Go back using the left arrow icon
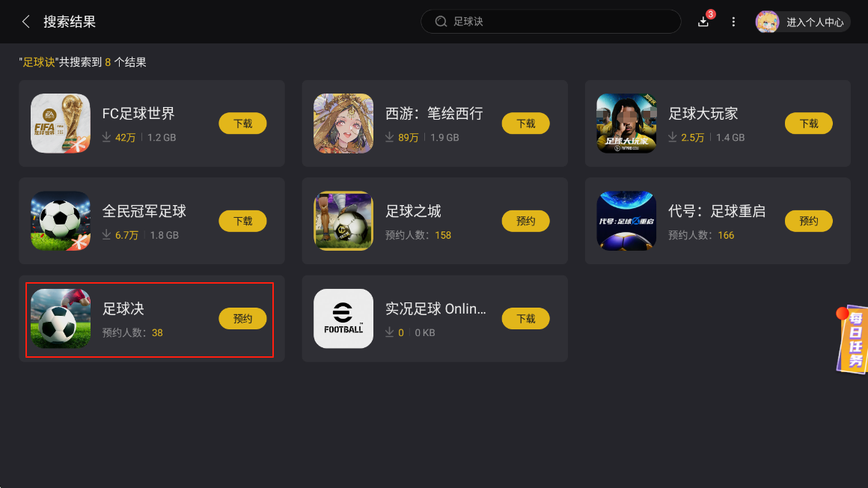 tap(25, 22)
